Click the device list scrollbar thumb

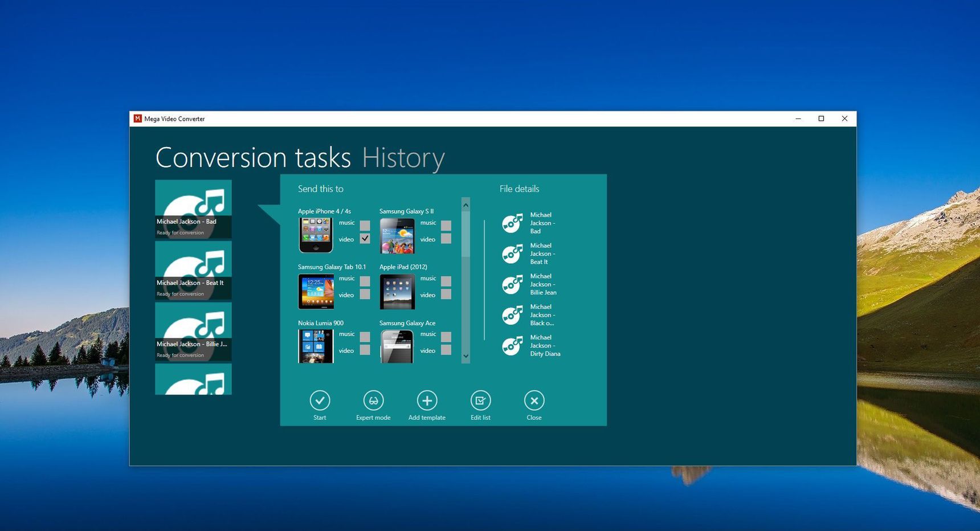click(465, 234)
